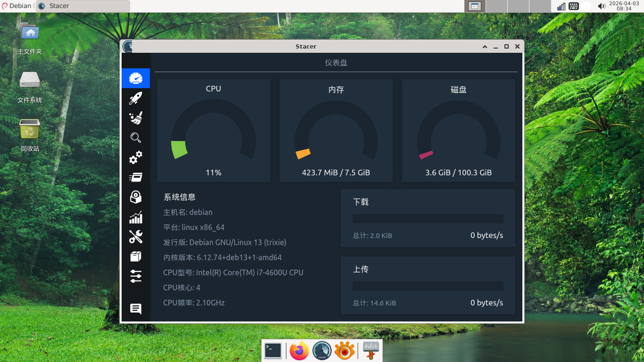Screen dimensions: 644x362
Task: Open the Uninstaller sidebar icon
Action: click(136, 197)
